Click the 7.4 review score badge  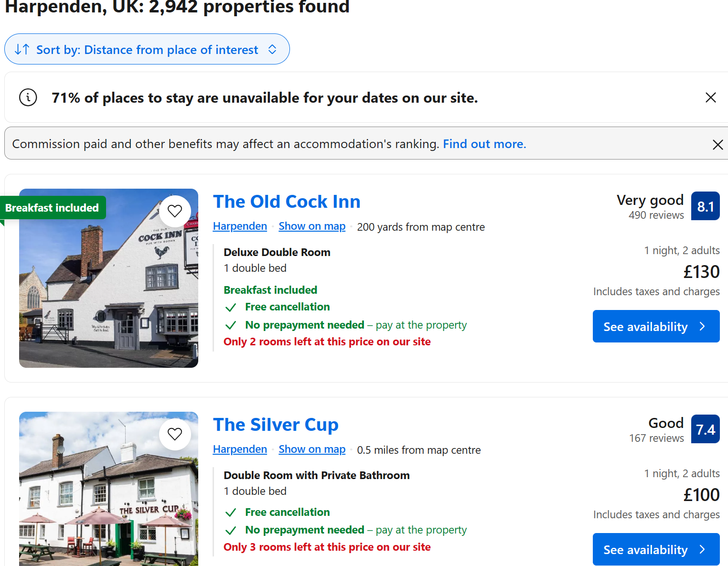click(705, 429)
